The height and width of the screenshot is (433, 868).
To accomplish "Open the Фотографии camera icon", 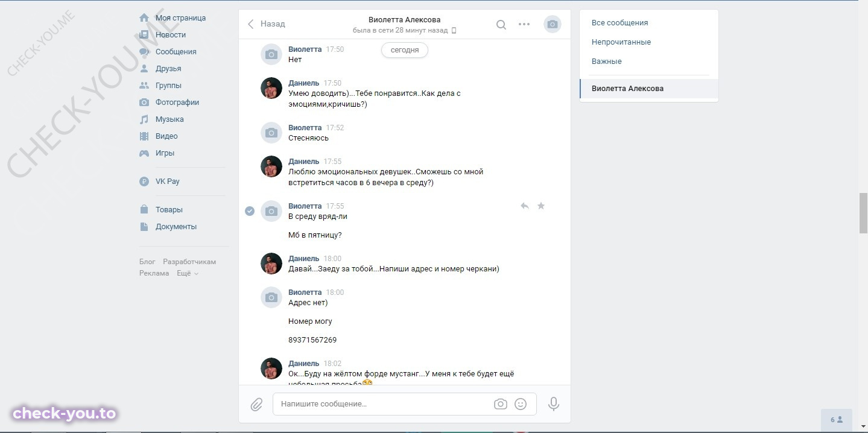I will [144, 103].
